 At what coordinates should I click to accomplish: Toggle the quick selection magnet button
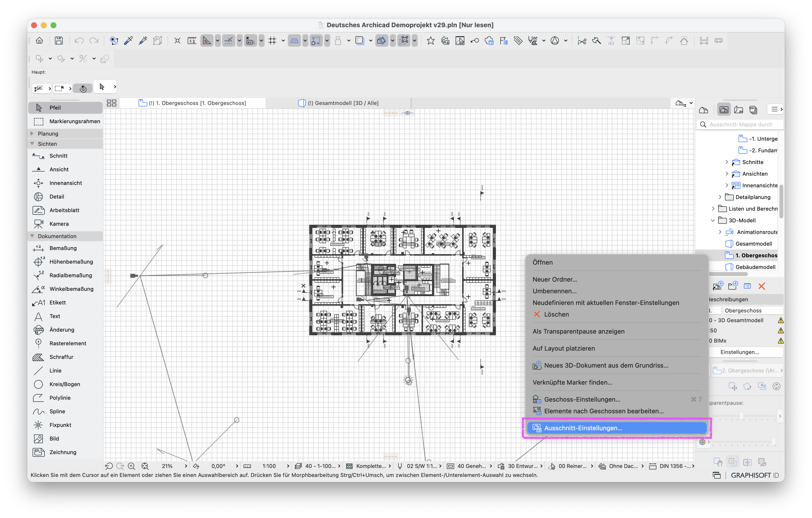tap(83, 88)
